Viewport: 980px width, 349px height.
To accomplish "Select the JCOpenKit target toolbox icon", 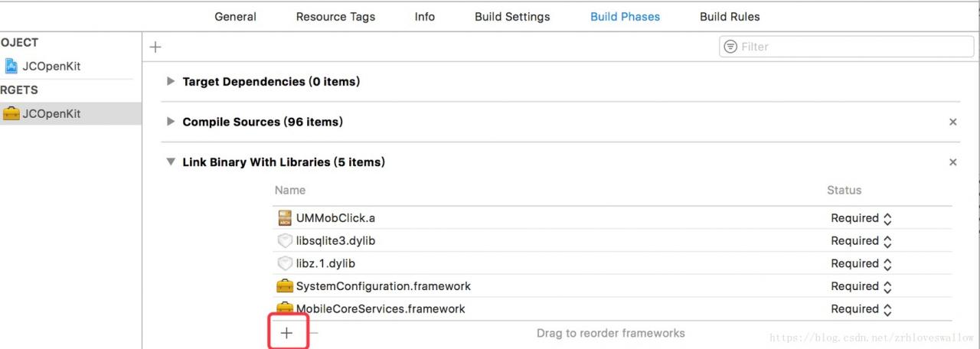I will point(11,114).
